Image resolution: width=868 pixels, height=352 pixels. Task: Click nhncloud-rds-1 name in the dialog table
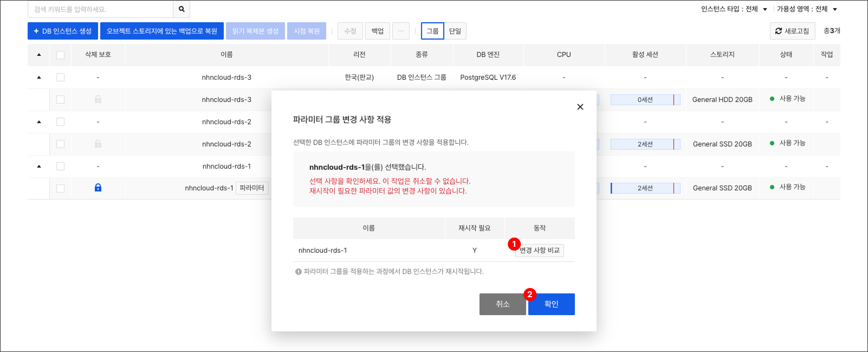323,251
